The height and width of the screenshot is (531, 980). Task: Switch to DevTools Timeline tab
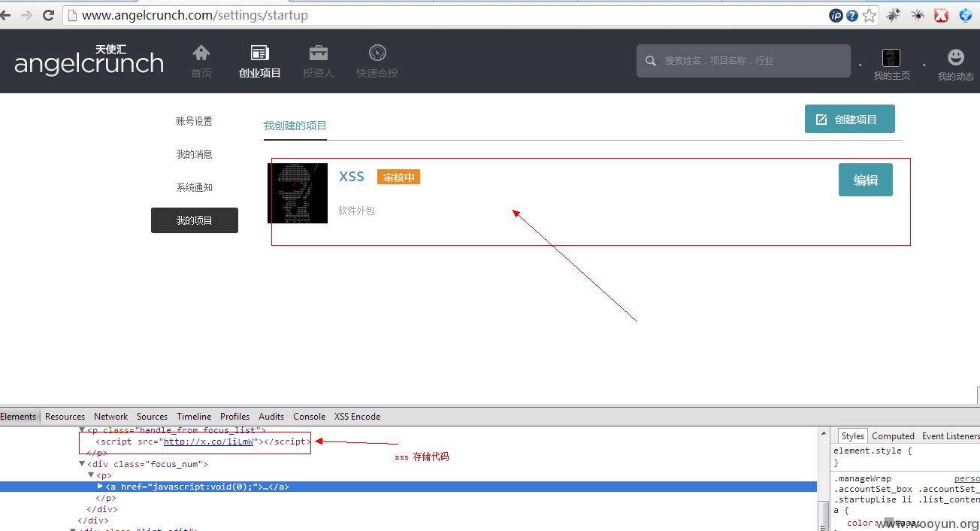194,417
